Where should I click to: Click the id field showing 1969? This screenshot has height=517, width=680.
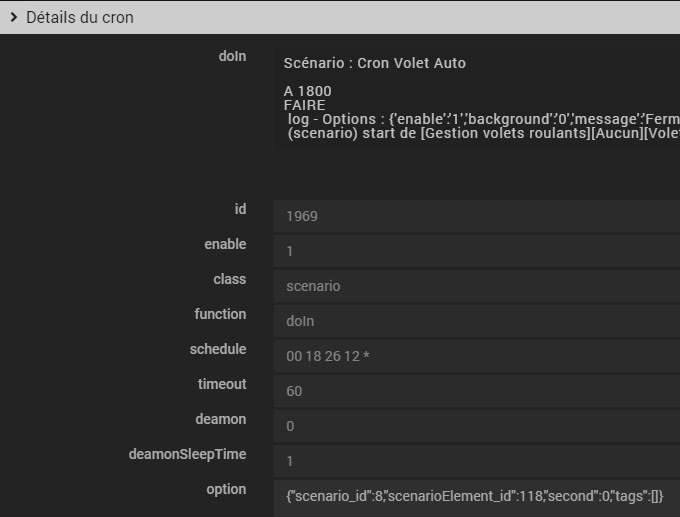pyautogui.click(x=476, y=216)
